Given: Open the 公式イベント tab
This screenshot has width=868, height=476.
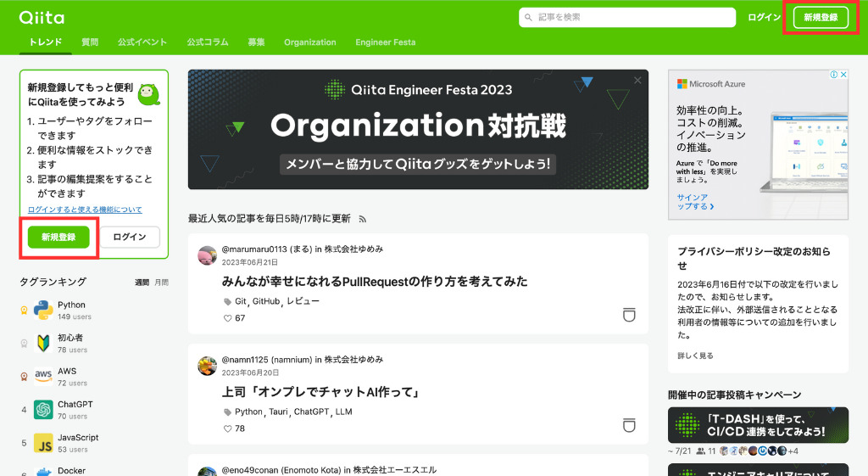Looking at the screenshot, I should [142, 42].
